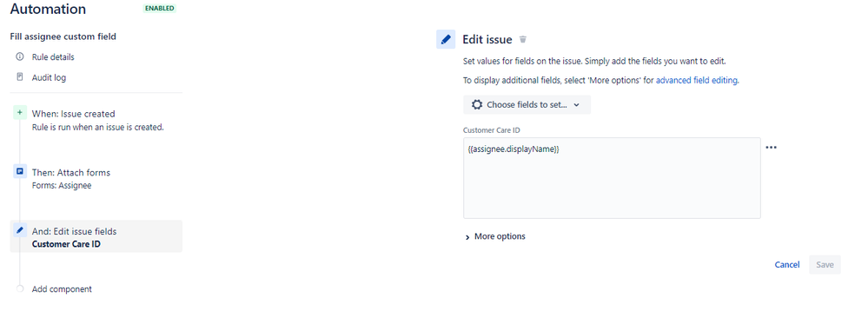Open Rule details
This screenshot has width=868, height=331.
pyautogui.click(x=53, y=57)
